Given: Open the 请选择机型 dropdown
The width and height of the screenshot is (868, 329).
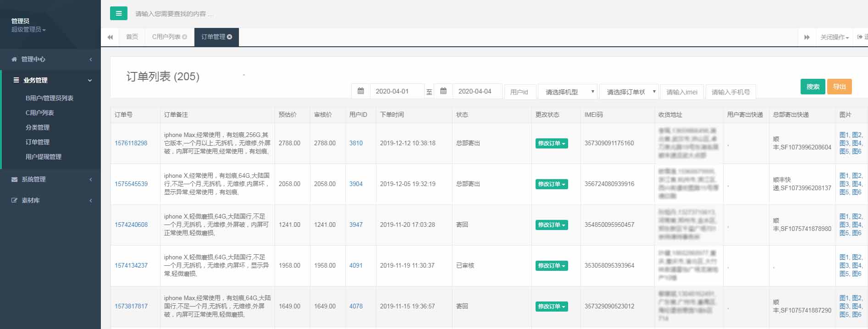Looking at the screenshot, I should (x=567, y=92).
